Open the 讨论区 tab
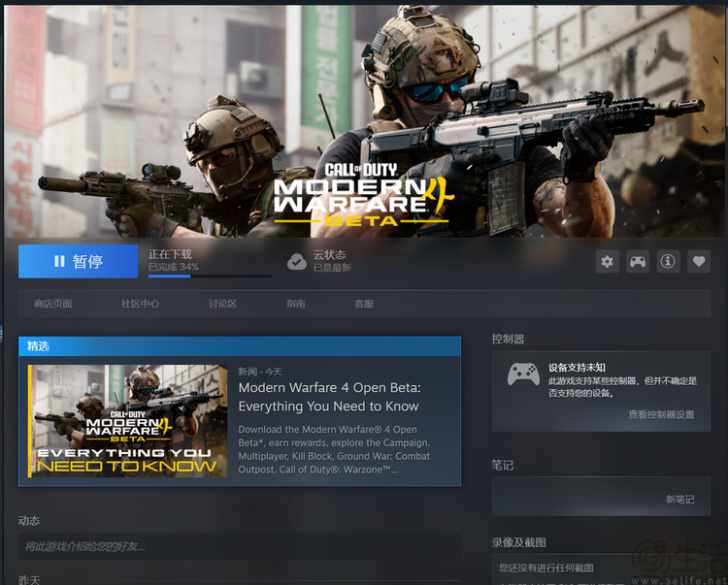 click(222, 304)
